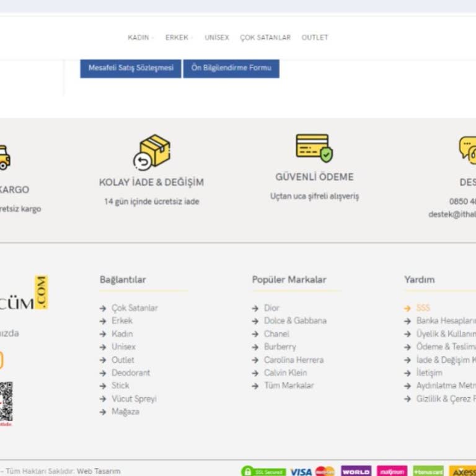Open İade & Değişim help link
The height and width of the screenshot is (476, 476).
pyautogui.click(x=446, y=359)
